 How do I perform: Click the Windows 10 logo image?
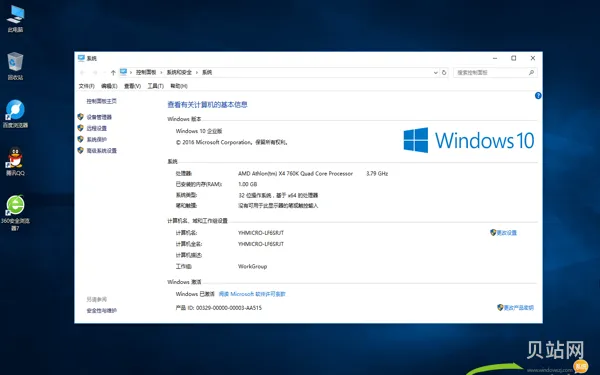pyautogui.click(x=469, y=140)
